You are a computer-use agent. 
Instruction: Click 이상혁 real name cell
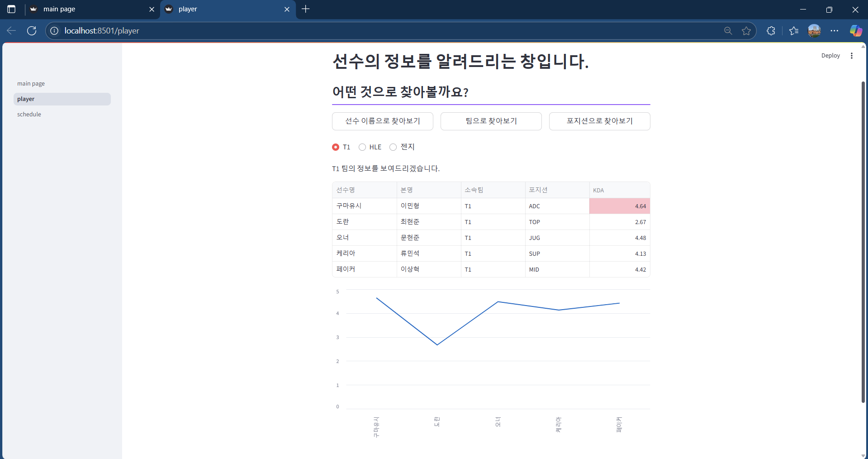click(x=429, y=269)
